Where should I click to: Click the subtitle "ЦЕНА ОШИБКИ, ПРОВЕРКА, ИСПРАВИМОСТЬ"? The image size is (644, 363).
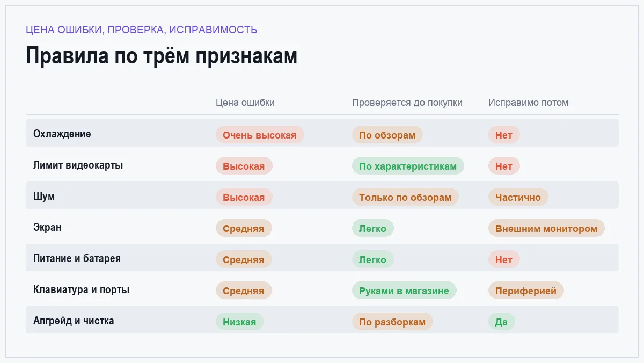point(142,30)
